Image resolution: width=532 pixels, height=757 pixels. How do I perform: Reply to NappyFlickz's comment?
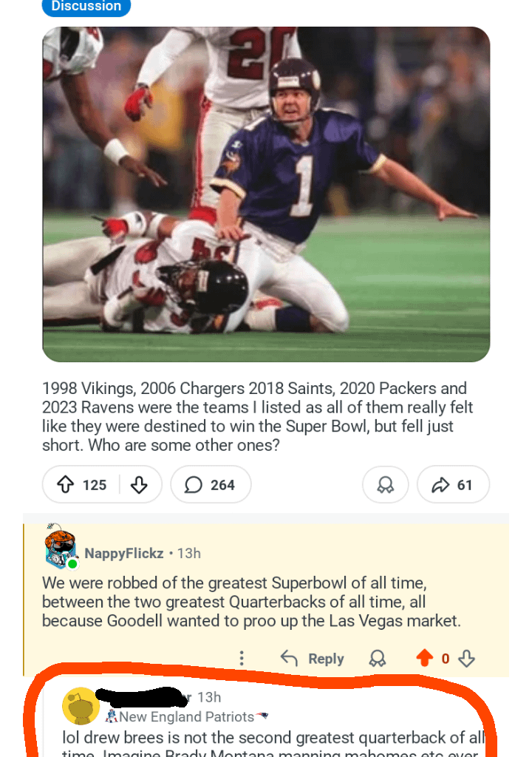pyautogui.click(x=313, y=659)
